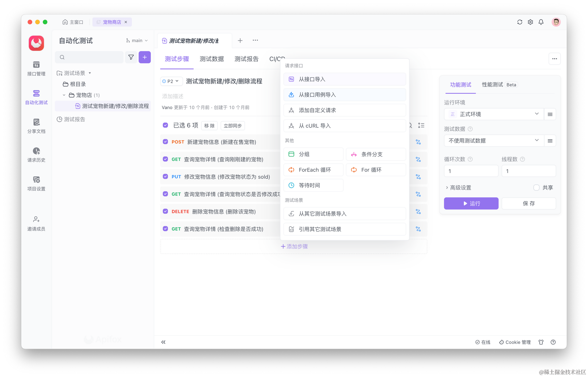Image resolution: width=588 pixels, height=377 pixels.
Task: Toggle the 共享 checkbox
Action: (x=536, y=188)
